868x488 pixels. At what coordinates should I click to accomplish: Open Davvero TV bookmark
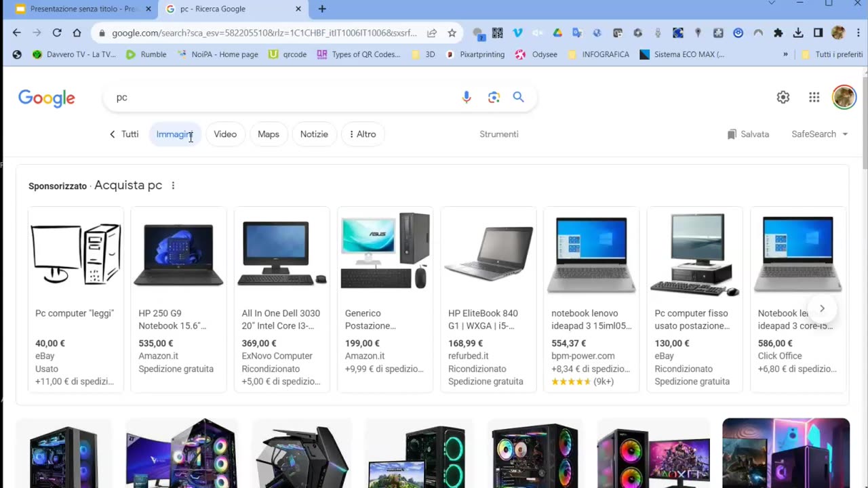click(x=75, y=54)
